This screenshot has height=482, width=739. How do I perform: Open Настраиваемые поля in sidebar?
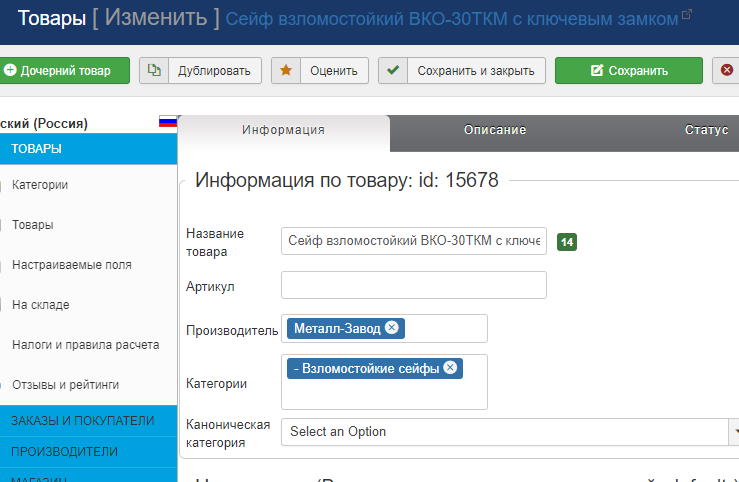pyautogui.click(x=72, y=265)
